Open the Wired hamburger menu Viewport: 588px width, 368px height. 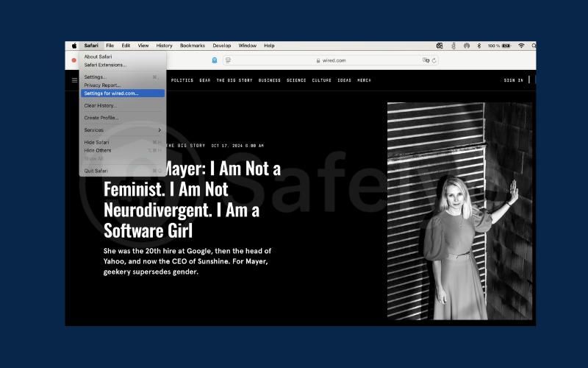75,80
